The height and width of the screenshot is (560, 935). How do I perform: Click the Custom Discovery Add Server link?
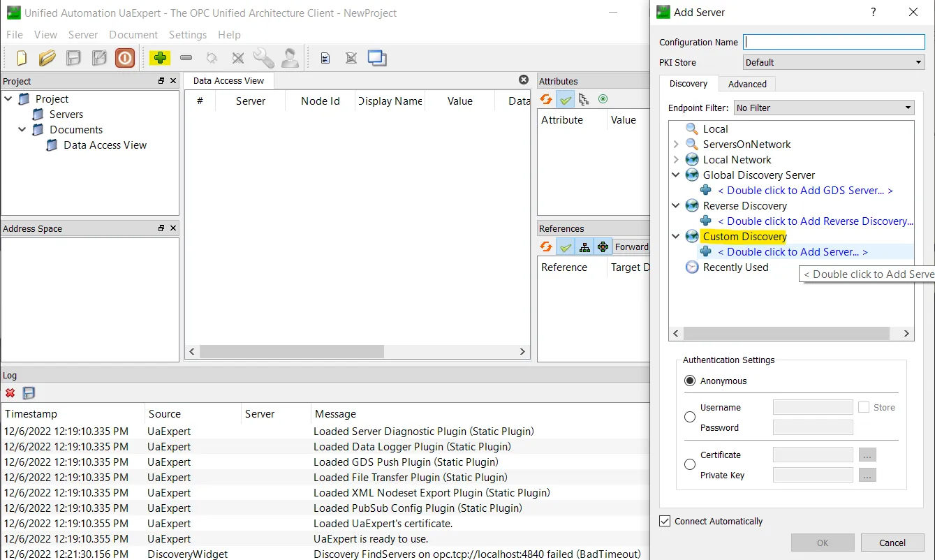pyautogui.click(x=793, y=252)
